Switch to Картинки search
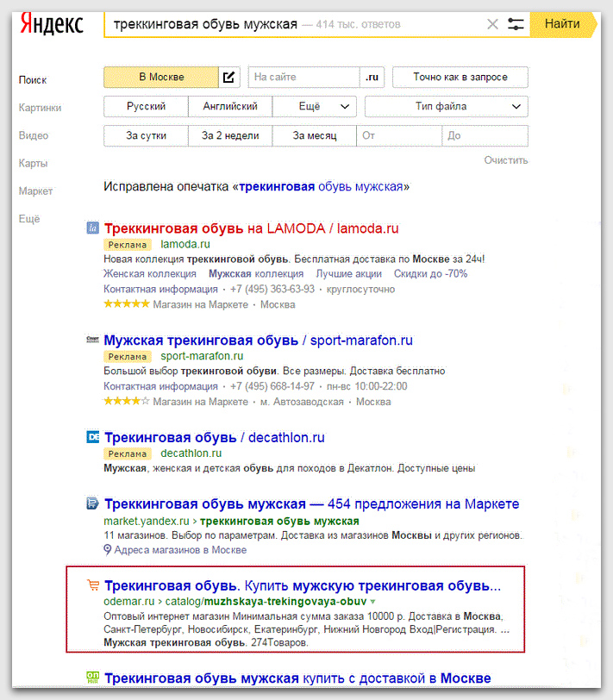613x700 pixels. click(x=41, y=108)
